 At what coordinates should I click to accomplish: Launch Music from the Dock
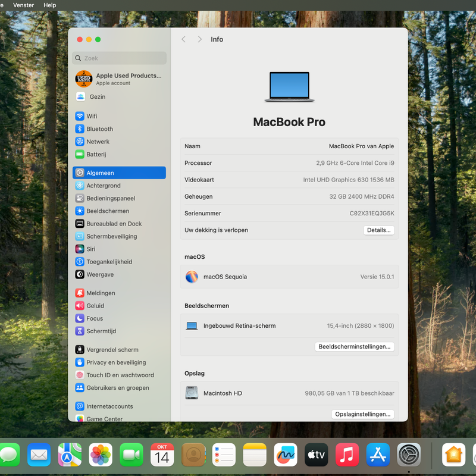coord(347,455)
